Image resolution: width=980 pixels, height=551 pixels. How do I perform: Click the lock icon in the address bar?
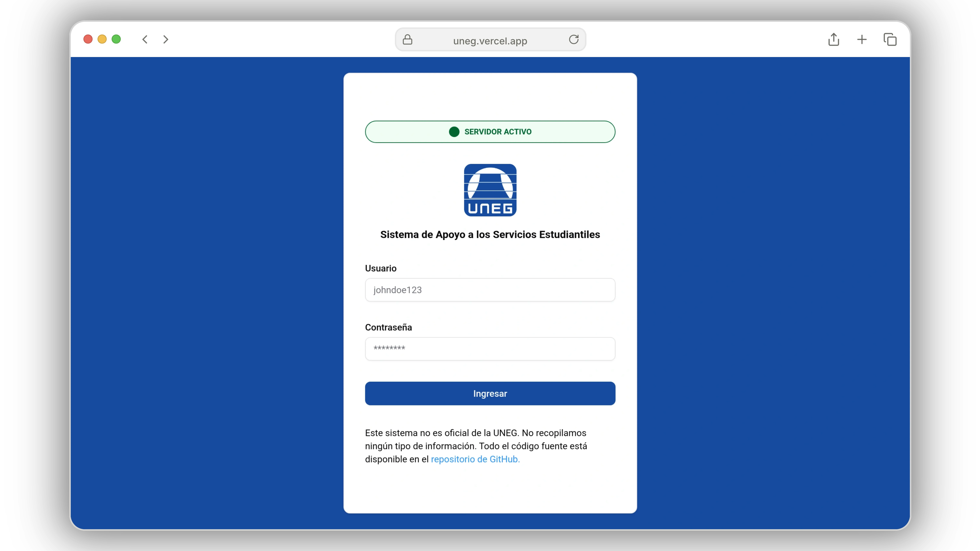407,39
